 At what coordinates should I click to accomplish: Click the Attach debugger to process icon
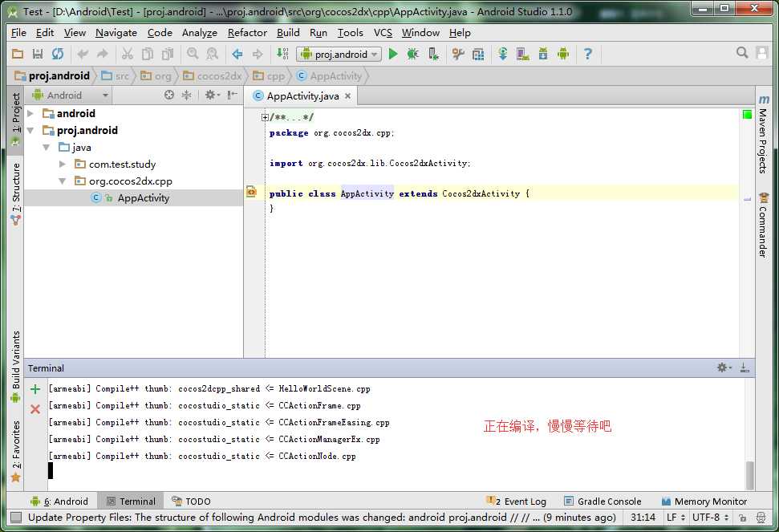pyautogui.click(x=433, y=54)
